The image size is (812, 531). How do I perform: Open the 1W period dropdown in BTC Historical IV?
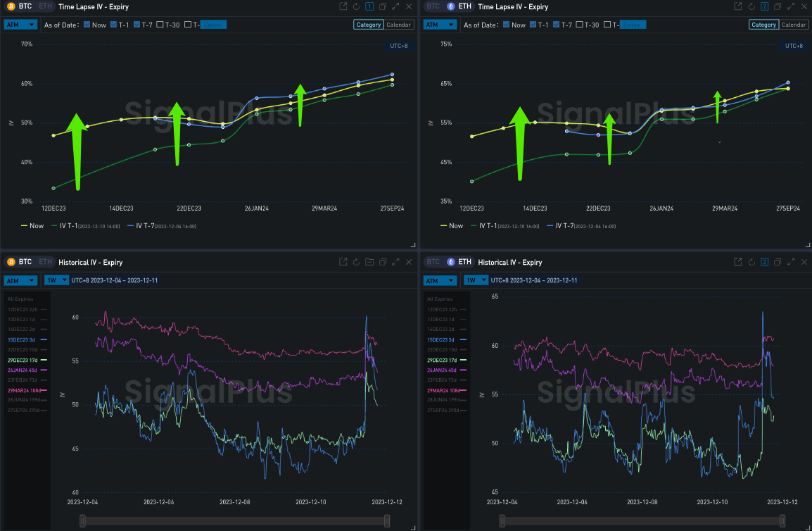point(55,280)
